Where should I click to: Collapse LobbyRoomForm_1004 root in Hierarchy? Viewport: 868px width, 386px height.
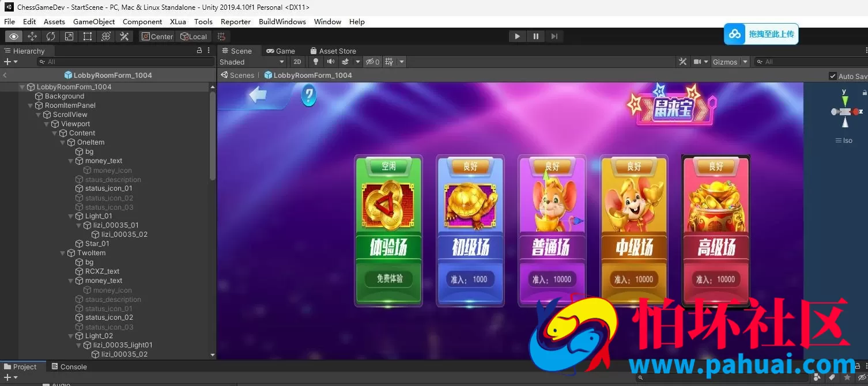coord(22,87)
